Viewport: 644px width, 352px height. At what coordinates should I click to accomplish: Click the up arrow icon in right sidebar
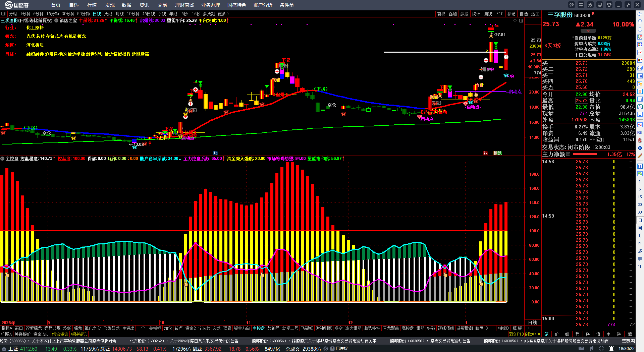click(640, 22)
